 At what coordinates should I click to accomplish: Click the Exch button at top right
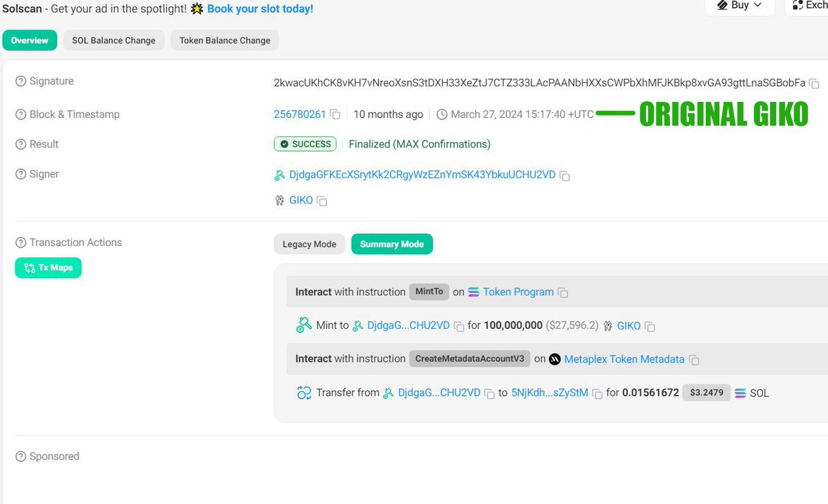[808, 6]
